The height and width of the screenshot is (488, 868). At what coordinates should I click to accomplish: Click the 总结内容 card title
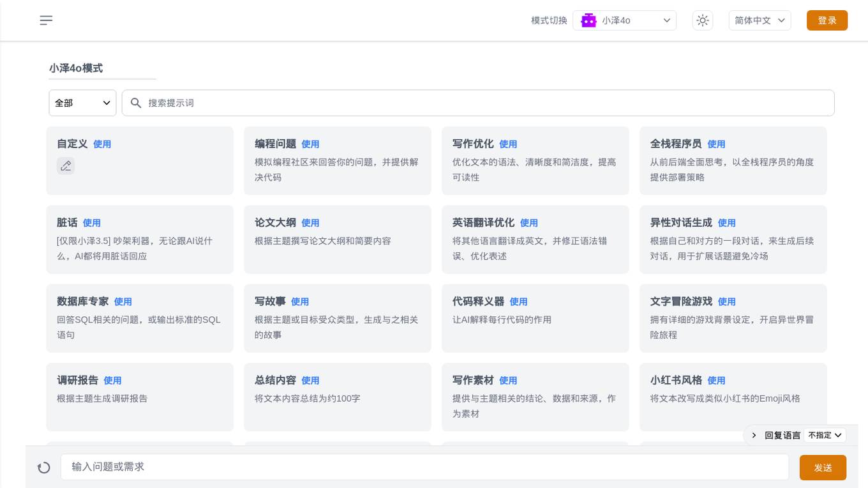pos(275,379)
